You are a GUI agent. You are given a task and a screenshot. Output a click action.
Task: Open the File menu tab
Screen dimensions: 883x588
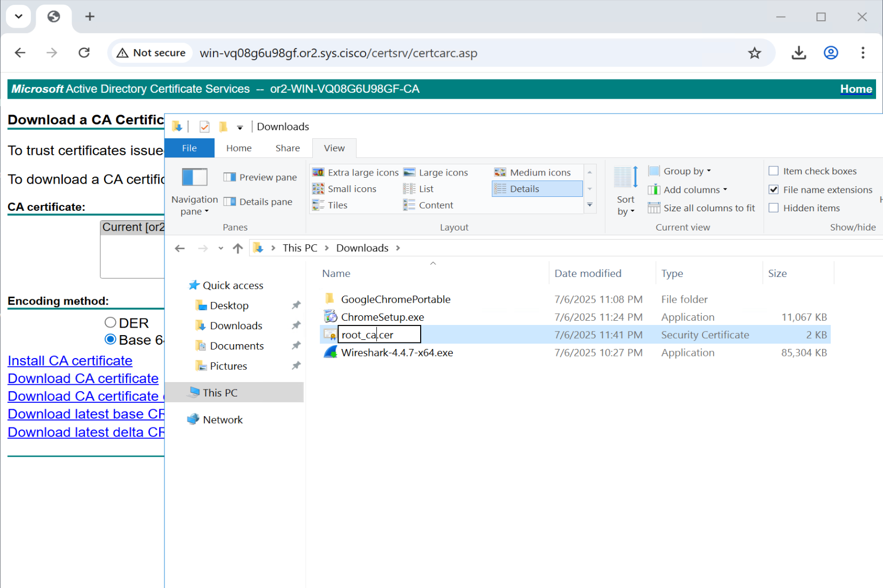pos(190,148)
